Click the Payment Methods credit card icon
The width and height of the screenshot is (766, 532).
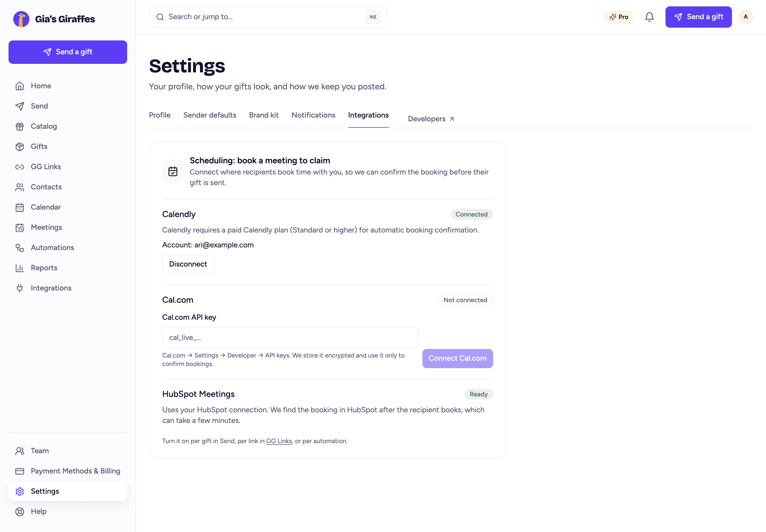[20, 471]
